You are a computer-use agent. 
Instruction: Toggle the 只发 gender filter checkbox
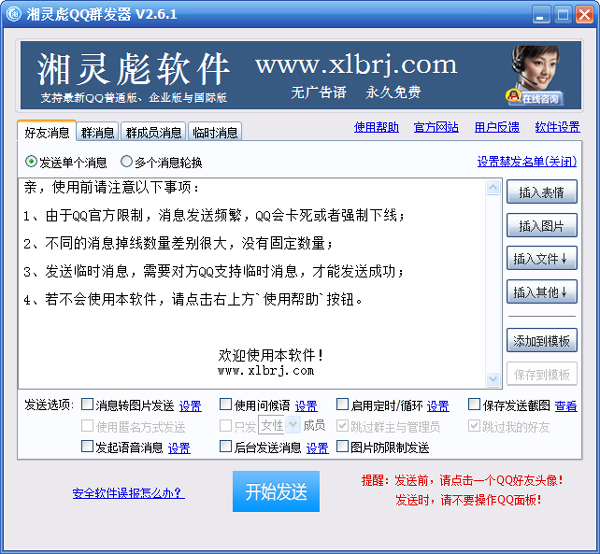click(x=226, y=425)
